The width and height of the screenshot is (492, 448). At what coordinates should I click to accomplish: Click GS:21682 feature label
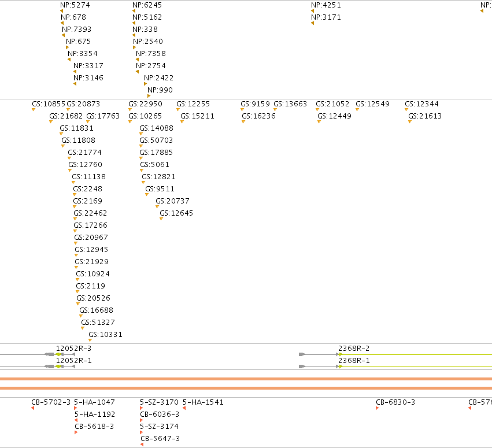(x=66, y=116)
